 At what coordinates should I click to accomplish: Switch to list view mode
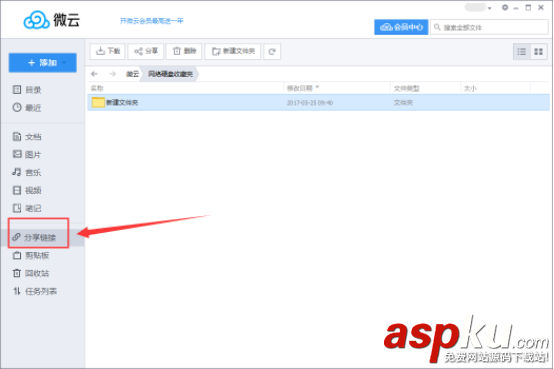pos(521,52)
